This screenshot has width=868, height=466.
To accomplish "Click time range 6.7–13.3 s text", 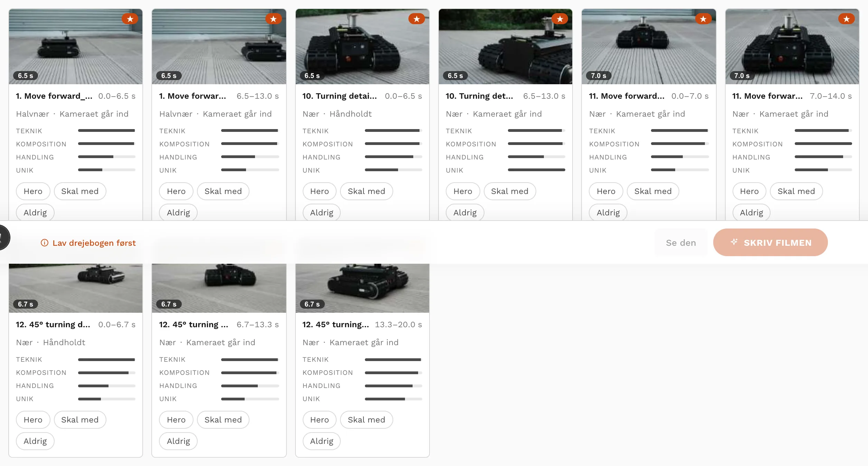I will tap(258, 324).
